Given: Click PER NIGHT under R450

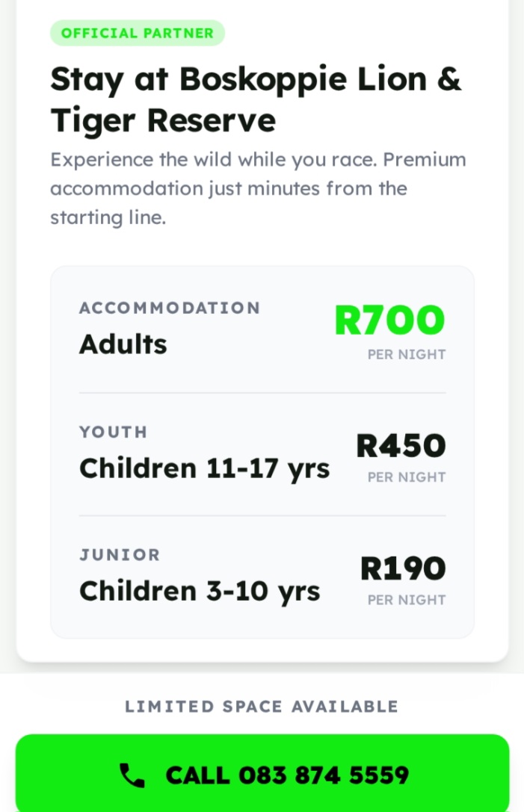Looking at the screenshot, I should (407, 477).
